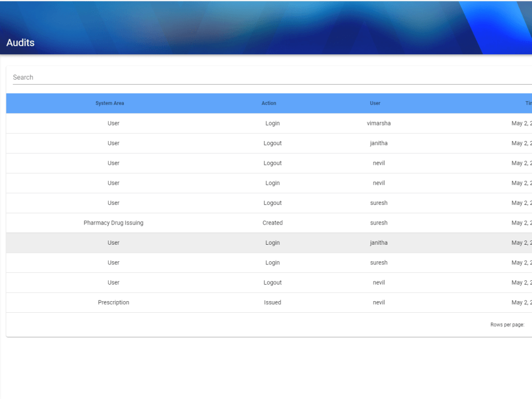Click janitha in highlighted Login row
The width and height of the screenshot is (532, 399).
coord(379,243)
